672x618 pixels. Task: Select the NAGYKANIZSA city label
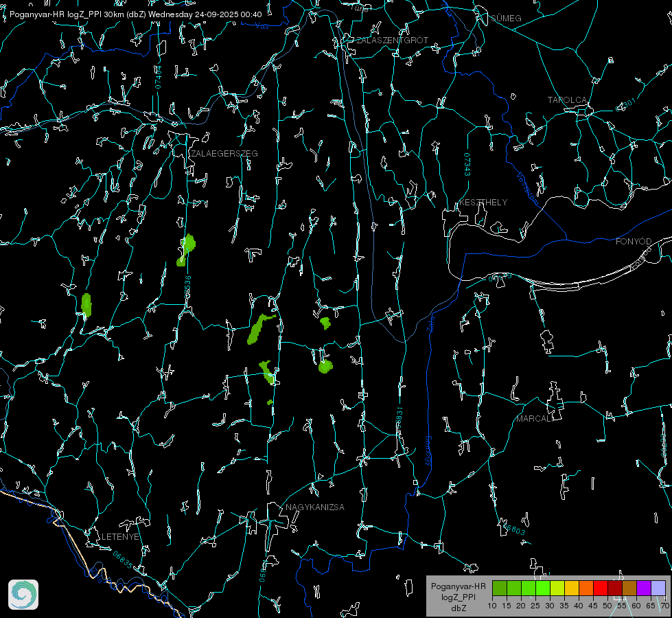315,507
